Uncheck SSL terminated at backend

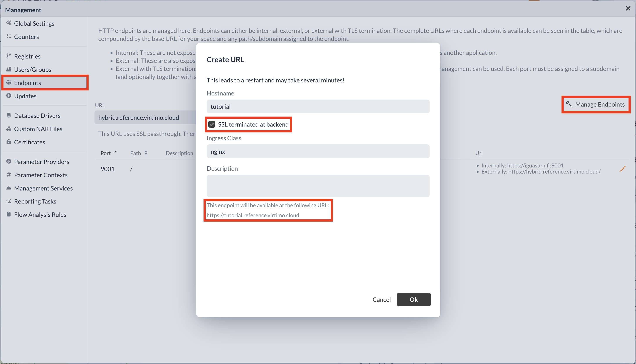[212, 124]
